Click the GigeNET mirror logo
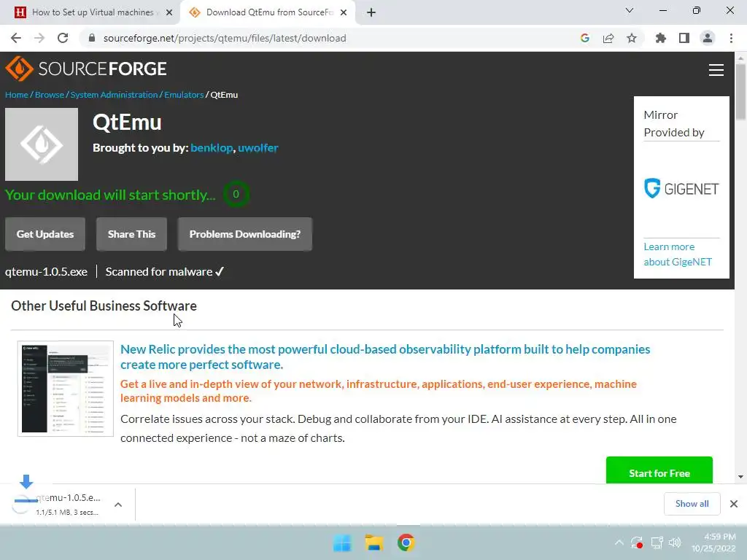 681,189
